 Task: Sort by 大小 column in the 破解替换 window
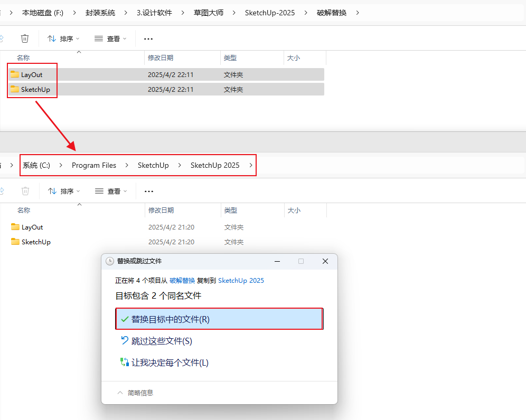pyautogui.click(x=294, y=58)
